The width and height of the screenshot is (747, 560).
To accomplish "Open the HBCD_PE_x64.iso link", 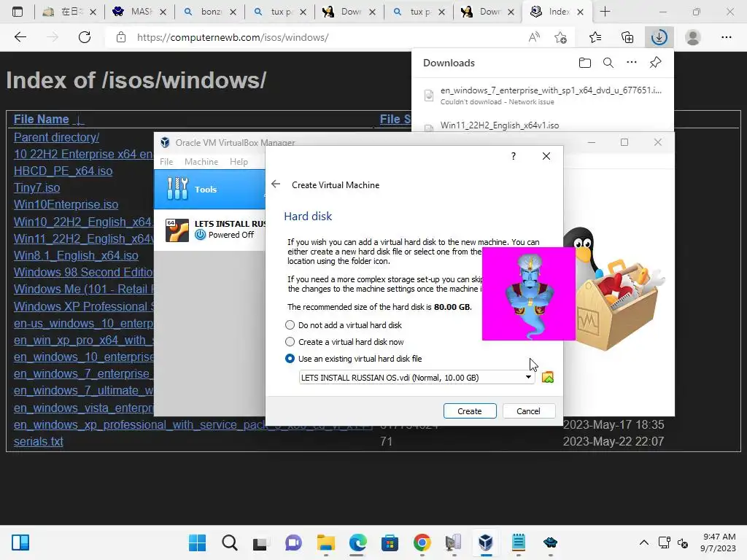I will 63,171.
